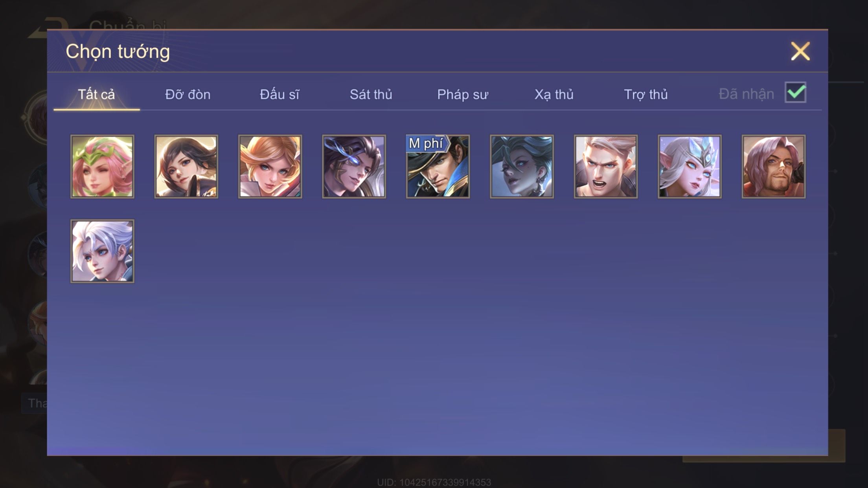Choose the bearded hero with purple hair
Viewport: 868px width, 488px height.
coord(774,167)
